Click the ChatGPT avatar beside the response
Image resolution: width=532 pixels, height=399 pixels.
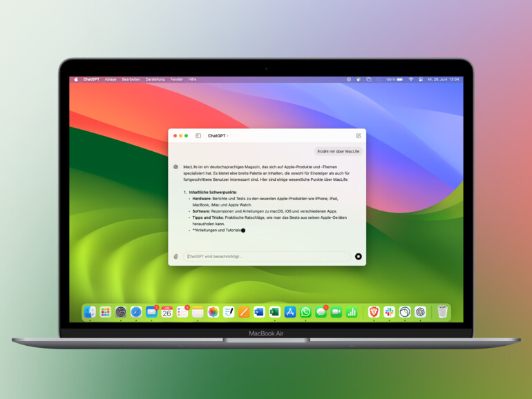point(175,167)
